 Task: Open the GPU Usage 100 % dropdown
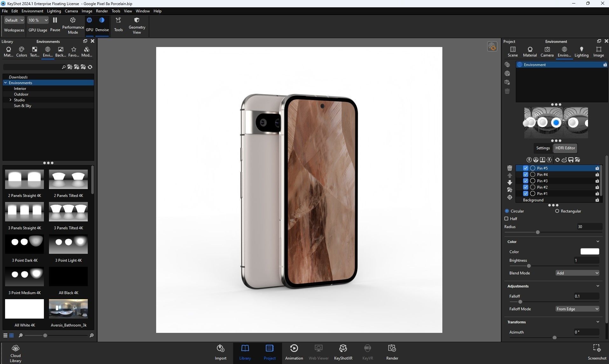point(38,20)
